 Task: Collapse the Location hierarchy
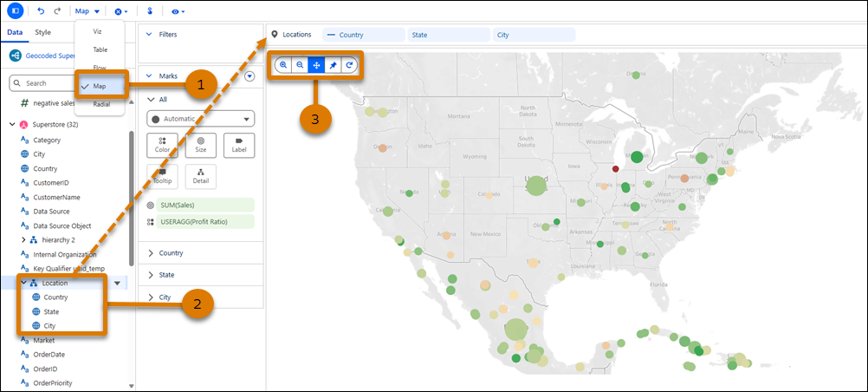[x=23, y=283]
